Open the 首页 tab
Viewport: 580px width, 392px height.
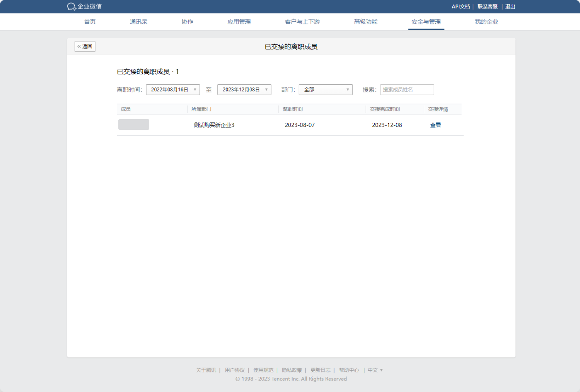90,22
